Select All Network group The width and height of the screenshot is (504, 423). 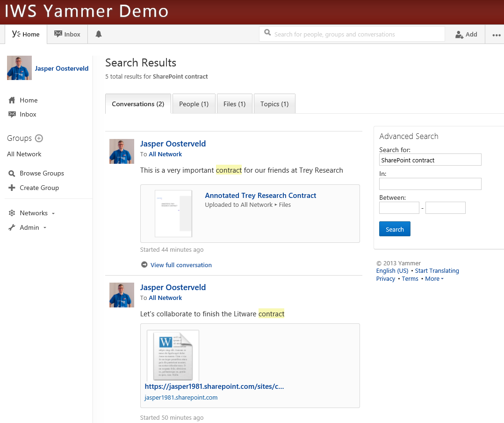(x=24, y=154)
